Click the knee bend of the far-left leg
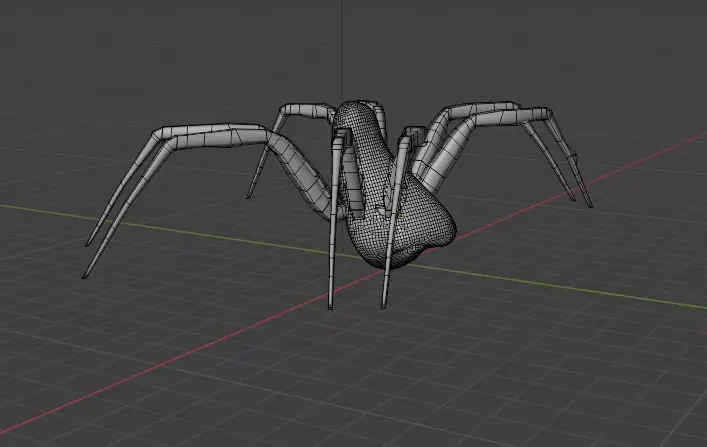This screenshot has width=707, height=447. pos(160,135)
